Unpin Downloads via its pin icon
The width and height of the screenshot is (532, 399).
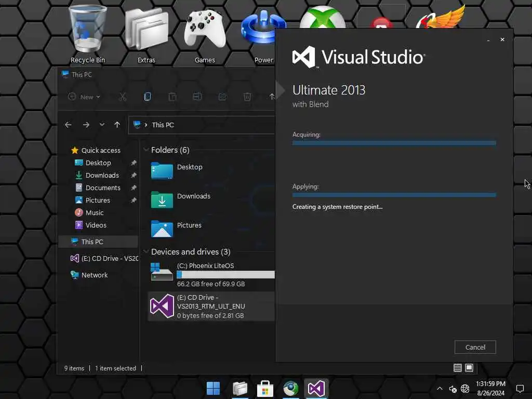pos(134,175)
